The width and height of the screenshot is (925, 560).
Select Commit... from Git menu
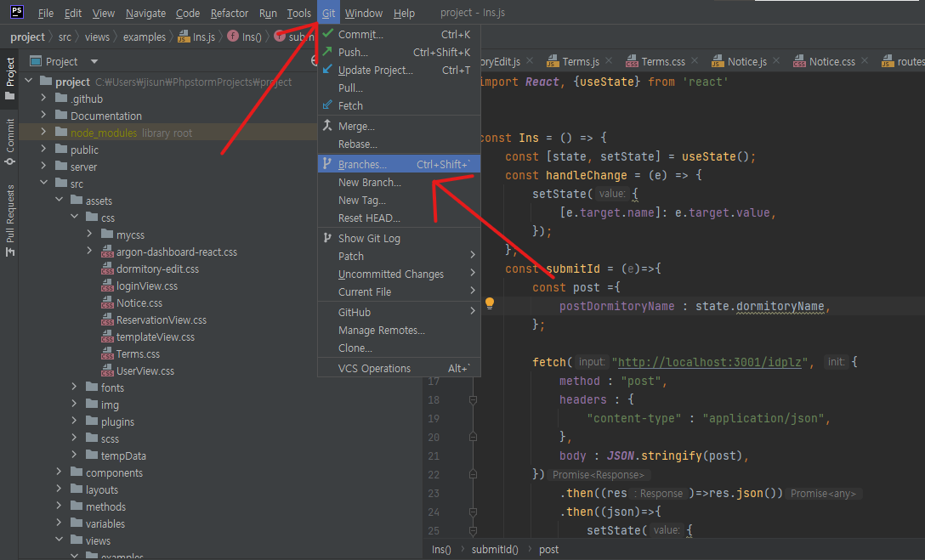(x=399, y=35)
